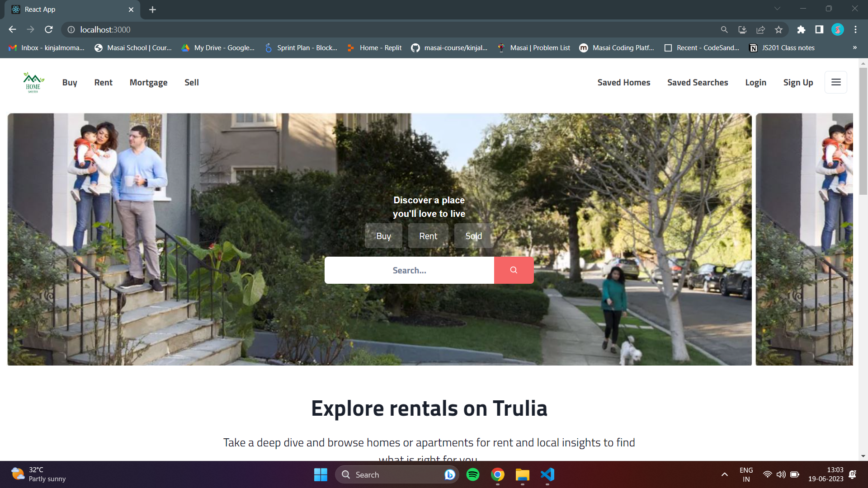868x488 pixels.
Task: Select the Buy option in hero
Action: point(383,236)
